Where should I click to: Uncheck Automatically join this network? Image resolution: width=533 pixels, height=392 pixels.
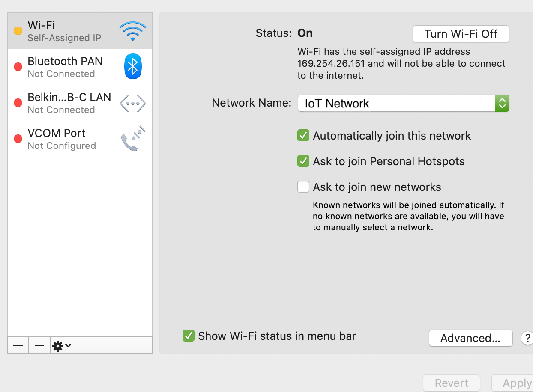coord(303,136)
